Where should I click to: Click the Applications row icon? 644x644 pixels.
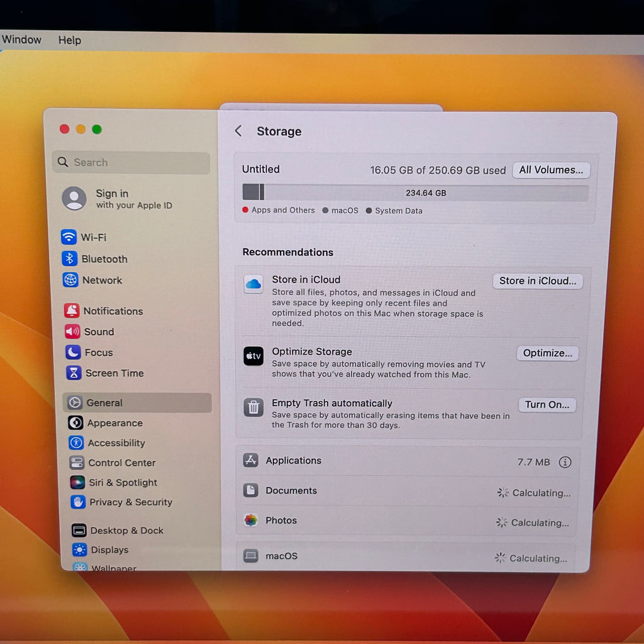click(250, 460)
